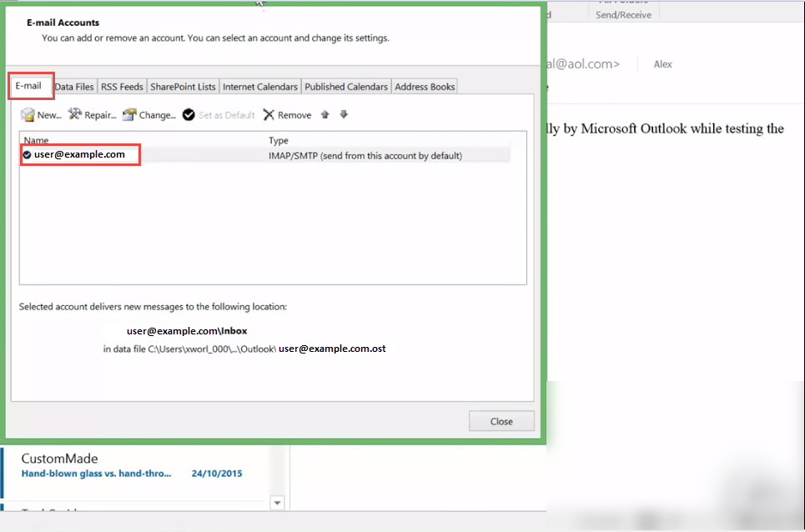Open the Send/Receive ribbon tab
Viewport: 805px width, 532px height.
click(x=623, y=13)
